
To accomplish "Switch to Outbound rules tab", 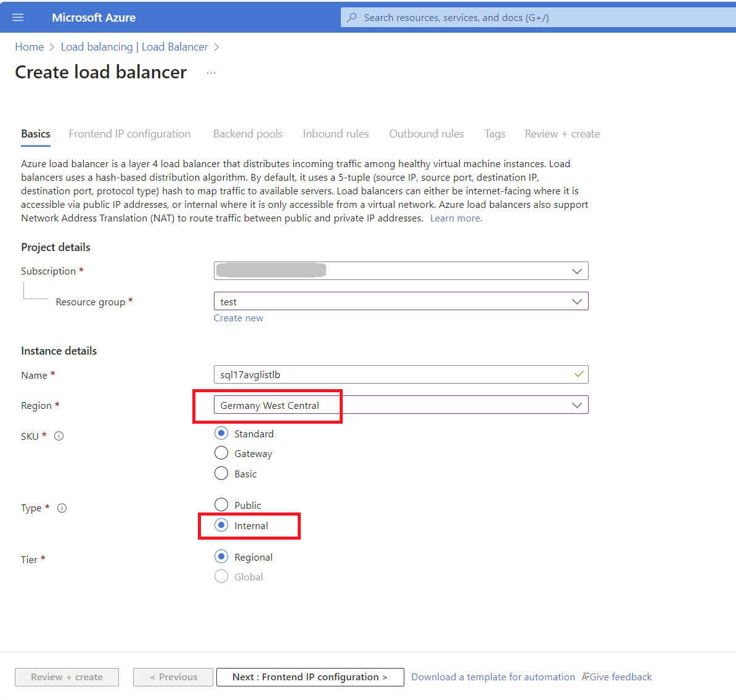I will pyautogui.click(x=426, y=134).
